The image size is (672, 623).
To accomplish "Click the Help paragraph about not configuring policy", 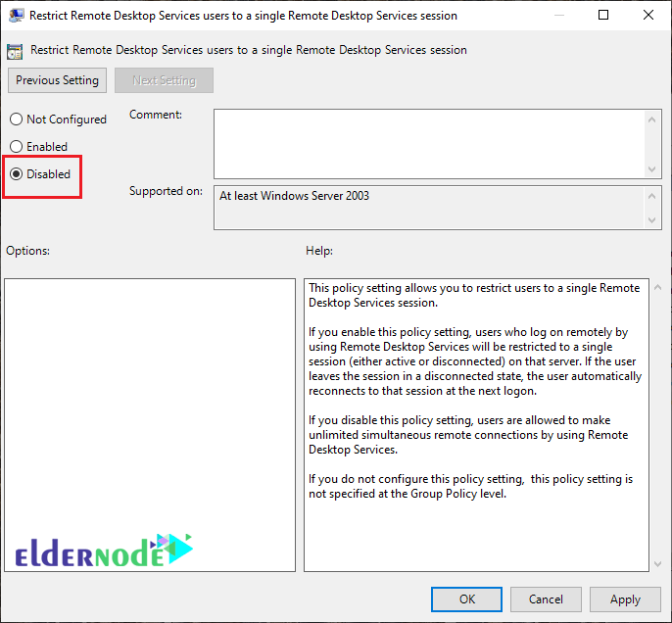I will click(x=470, y=486).
